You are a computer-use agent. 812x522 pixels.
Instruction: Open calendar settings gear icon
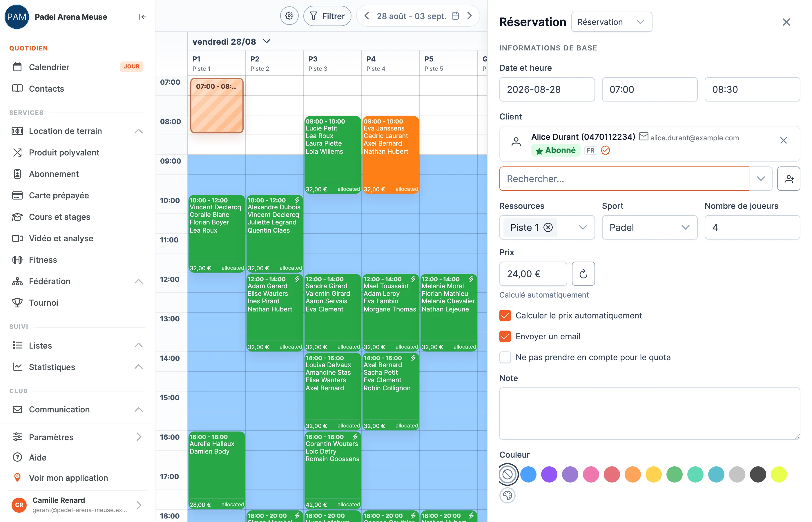click(x=289, y=16)
